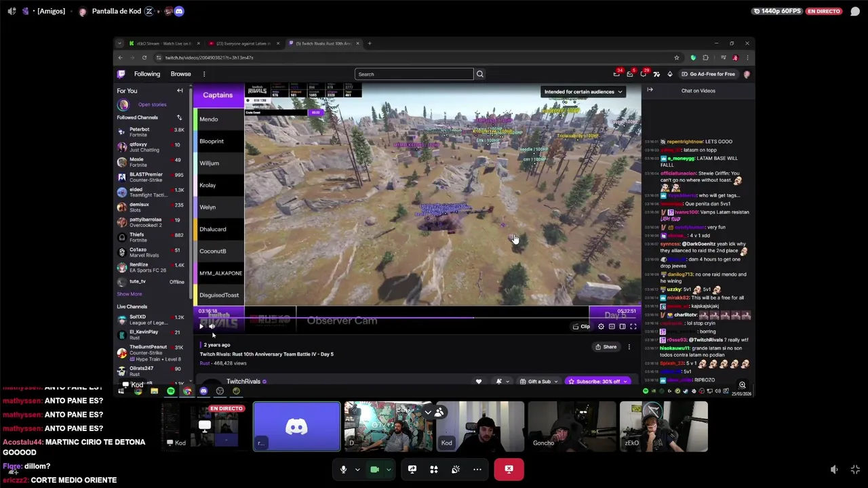Screen dimensions: 868x488
Task: Disconnect from the Discord call
Action: 509,469
